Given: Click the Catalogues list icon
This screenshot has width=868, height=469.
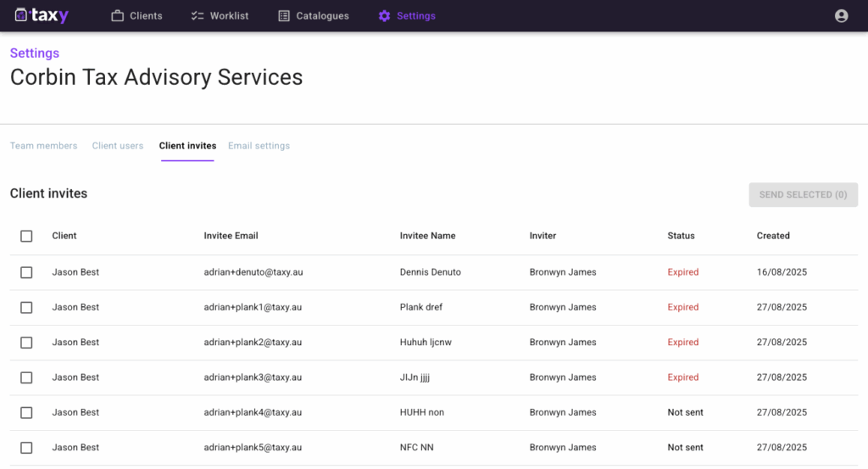Looking at the screenshot, I should [x=284, y=16].
